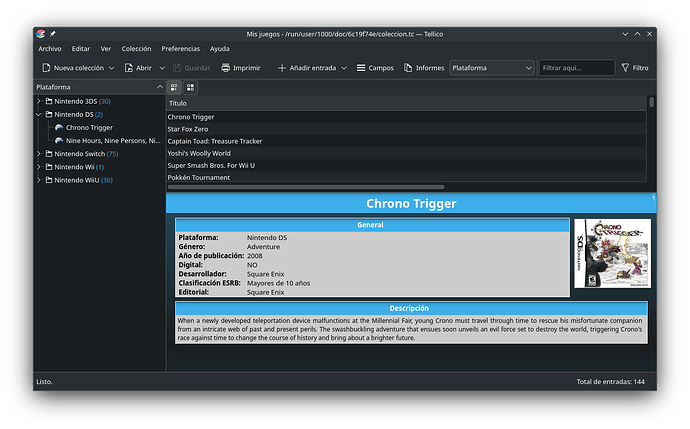This screenshot has height=429, width=690.
Task: Open the Colección menu
Action: (x=136, y=49)
